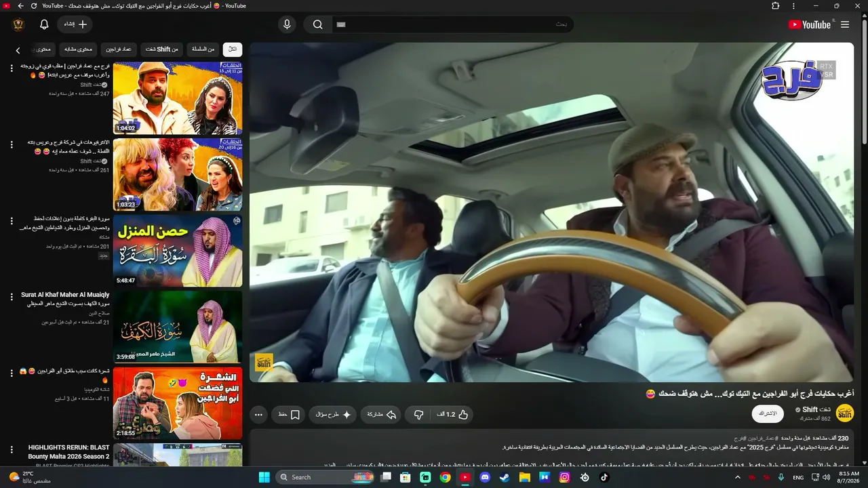Open the 'حصن المنزل' Surat Al-Baqarah thumbnail
This screenshot has width=868, height=488.
tap(178, 251)
